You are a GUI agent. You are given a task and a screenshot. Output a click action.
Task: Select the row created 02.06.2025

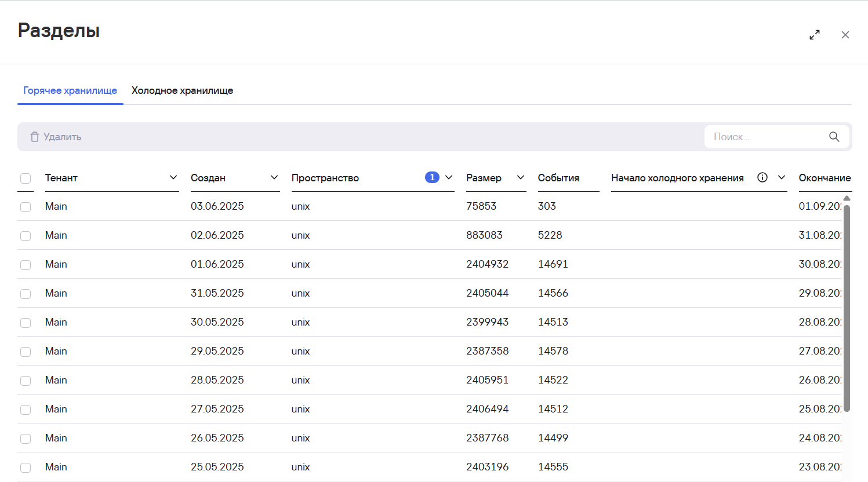[26, 236]
